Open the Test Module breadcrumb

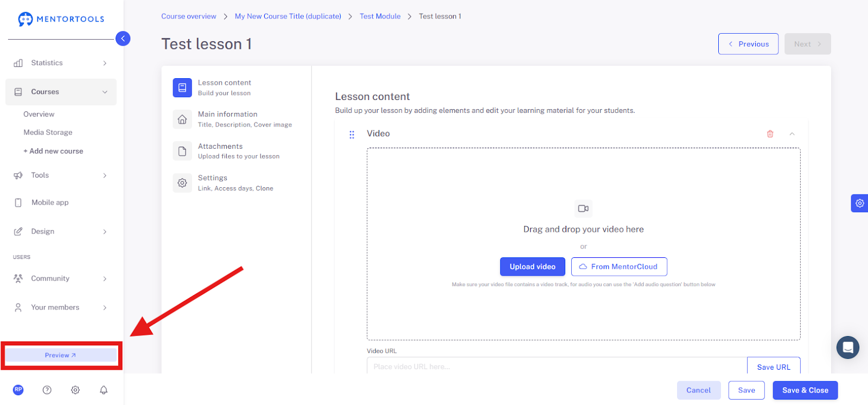[x=380, y=16]
